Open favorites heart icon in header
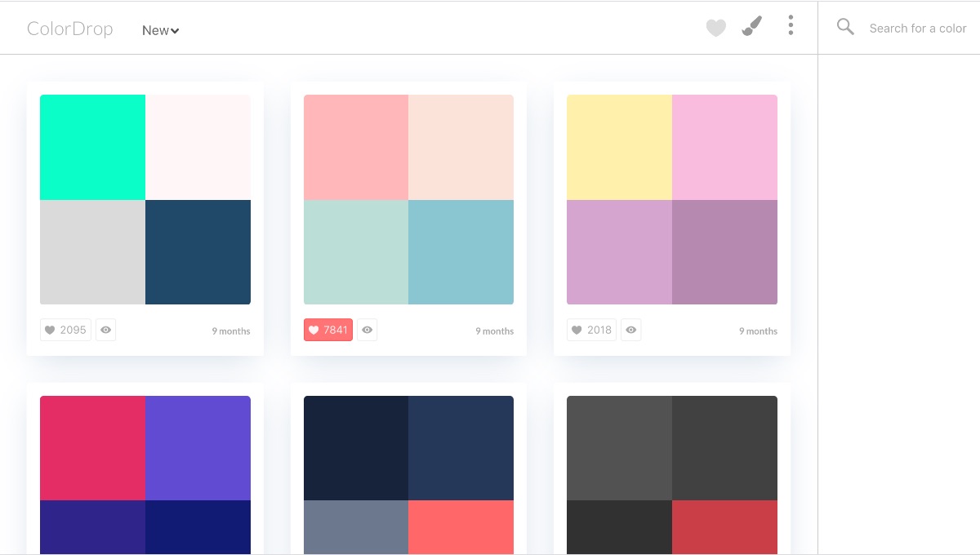 [716, 29]
